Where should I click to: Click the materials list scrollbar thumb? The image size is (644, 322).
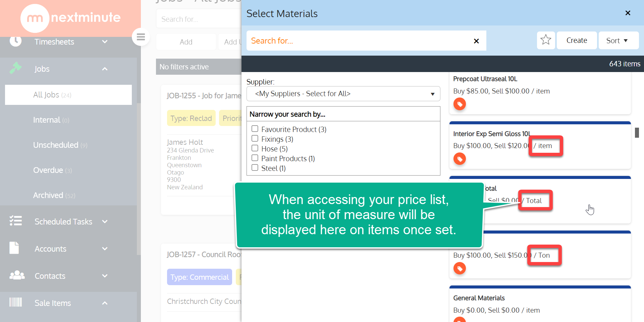click(x=637, y=133)
